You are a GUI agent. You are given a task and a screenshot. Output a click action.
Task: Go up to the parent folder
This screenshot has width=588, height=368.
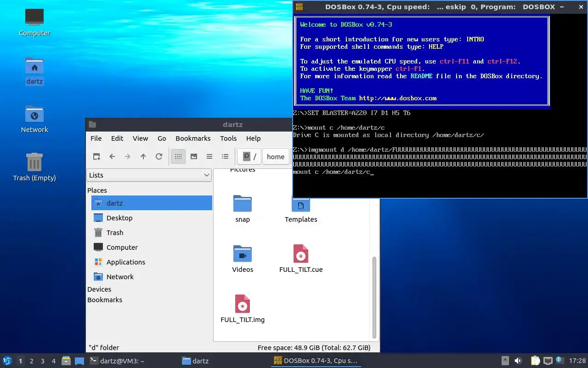(143, 156)
